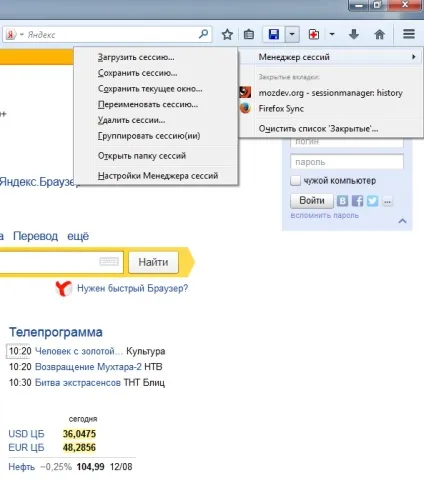
Task: Open 'Возвращение Мухтара-2' program link
Action: click(x=88, y=367)
